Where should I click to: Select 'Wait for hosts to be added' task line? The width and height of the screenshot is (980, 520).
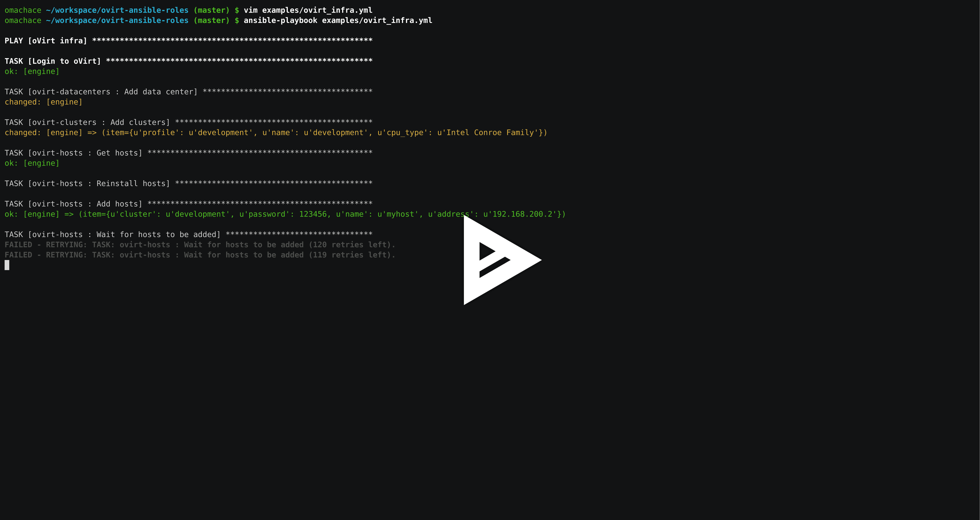point(188,235)
